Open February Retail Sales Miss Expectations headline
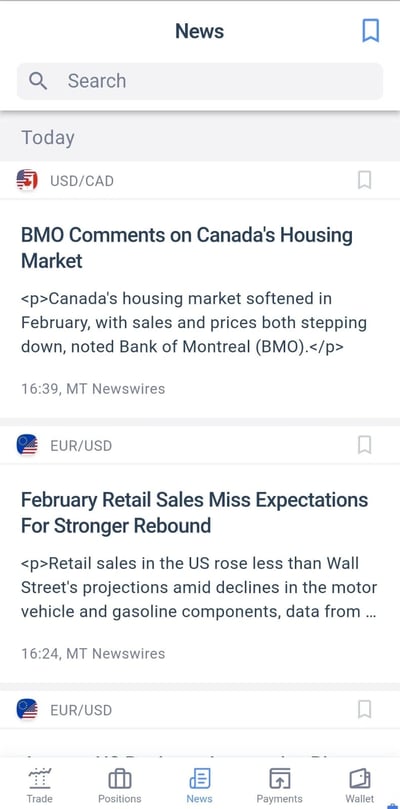Screen dimensions: 400x809 (195, 512)
